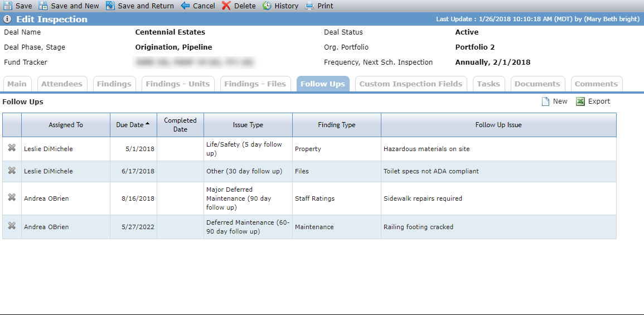Sort by the Issue Type column header
The image size is (644, 315).
248,125
